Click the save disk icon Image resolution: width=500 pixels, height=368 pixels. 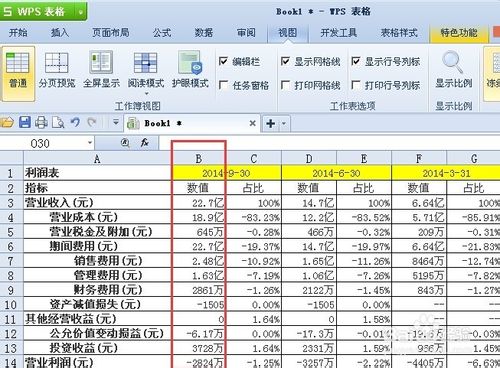pos(25,123)
